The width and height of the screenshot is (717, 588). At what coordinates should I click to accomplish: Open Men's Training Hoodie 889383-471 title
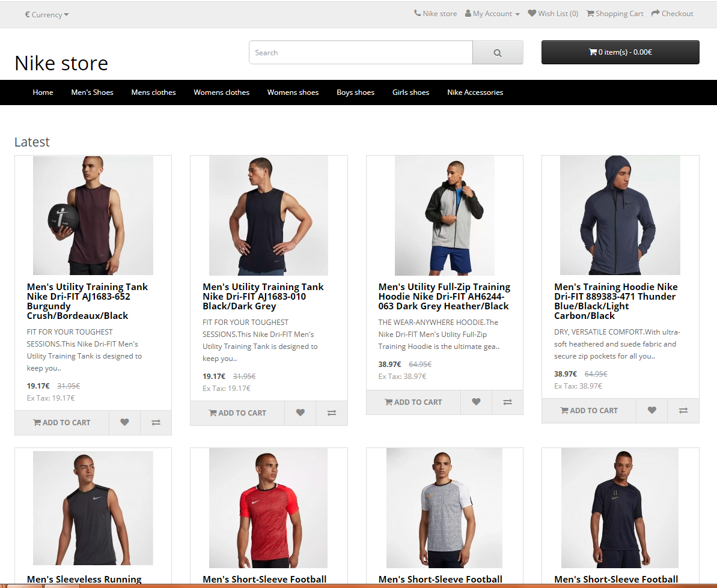click(x=616, y=301)
